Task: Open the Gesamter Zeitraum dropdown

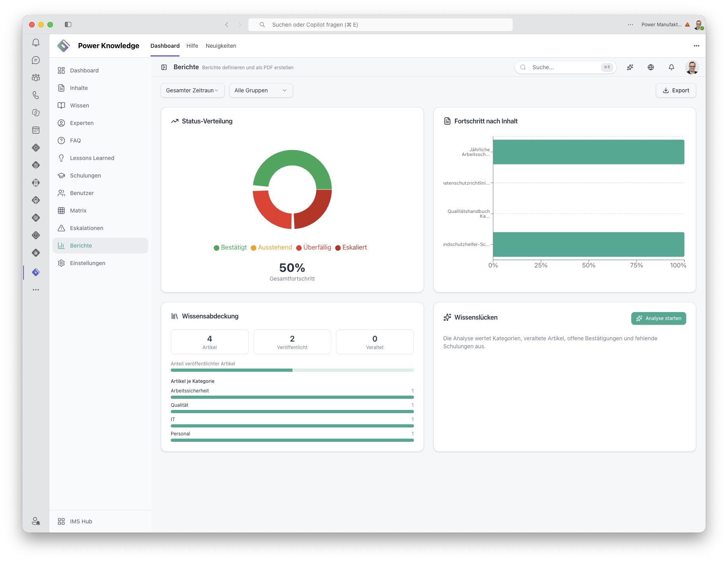Action: click(193, 90)
